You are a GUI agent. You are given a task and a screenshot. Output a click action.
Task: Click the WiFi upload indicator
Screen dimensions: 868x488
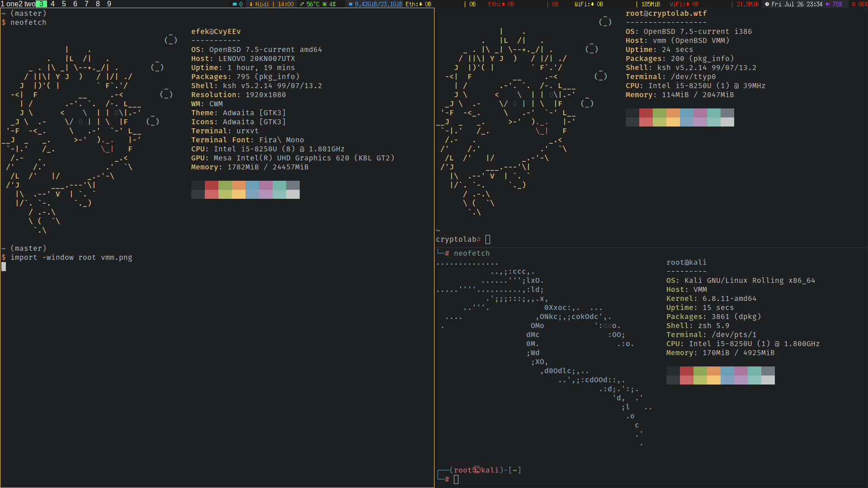pyautogui.click(x=684, y=4)
